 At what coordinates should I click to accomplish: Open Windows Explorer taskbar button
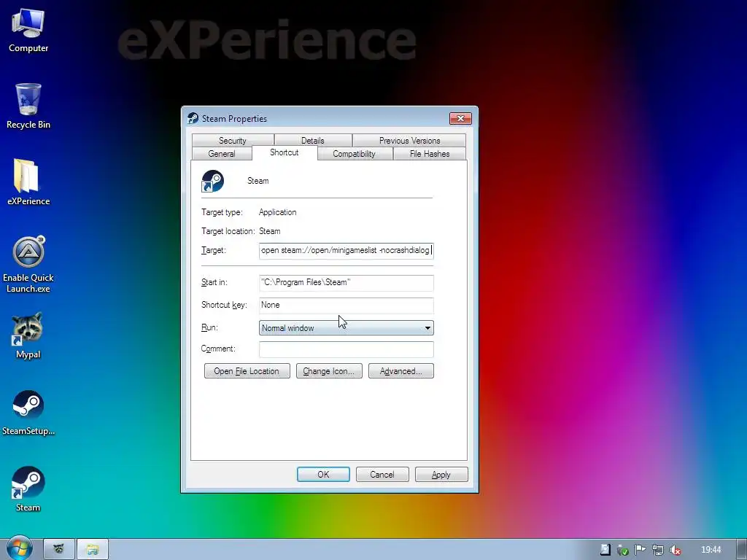[93, 549]
